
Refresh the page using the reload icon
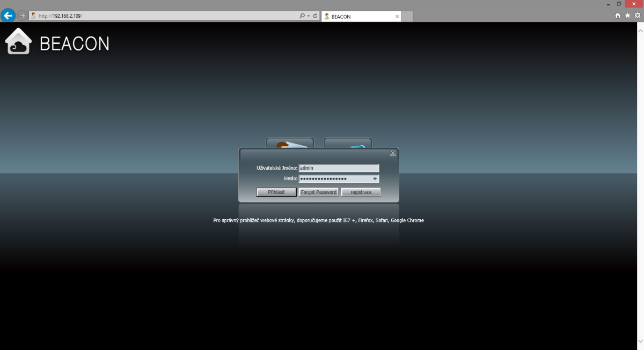coord(315,16)
